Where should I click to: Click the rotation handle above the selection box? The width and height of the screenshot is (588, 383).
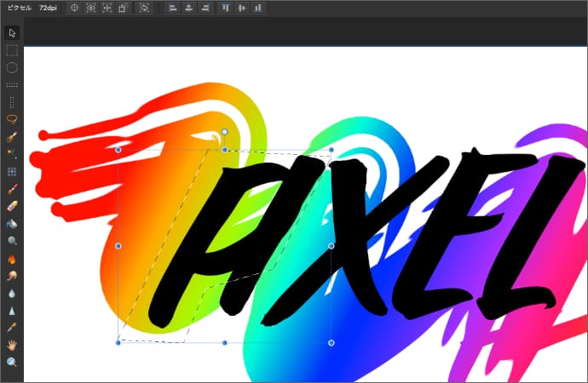224,132
